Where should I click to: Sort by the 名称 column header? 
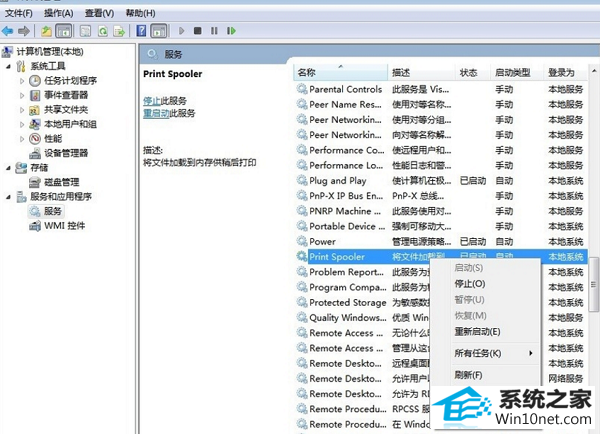[341, 72]
